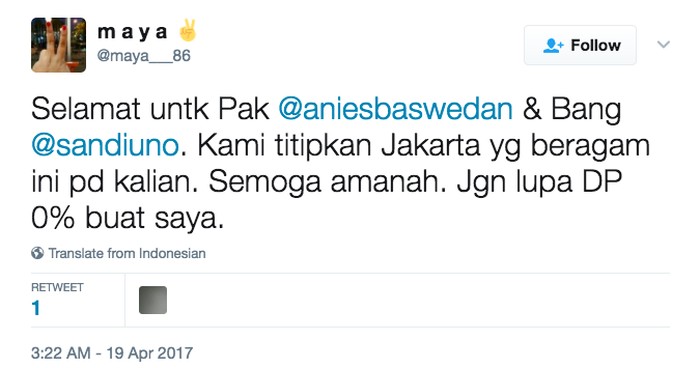Click the person-plus icon inside Follow button

click(x=554, y=46)
